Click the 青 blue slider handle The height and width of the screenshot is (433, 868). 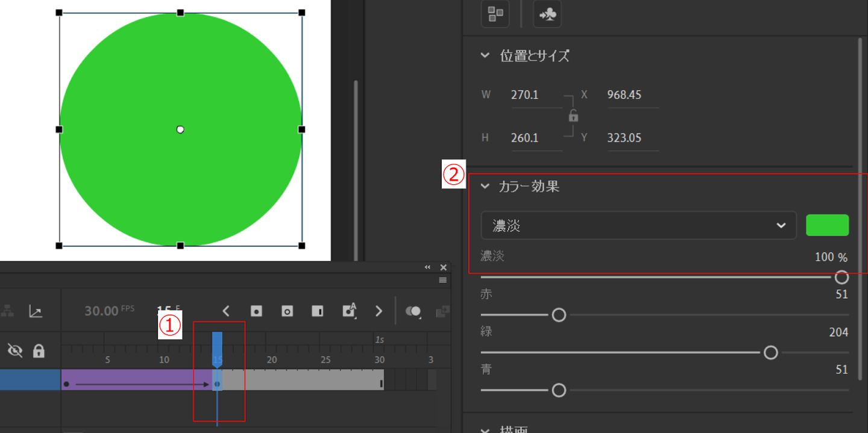559,390
